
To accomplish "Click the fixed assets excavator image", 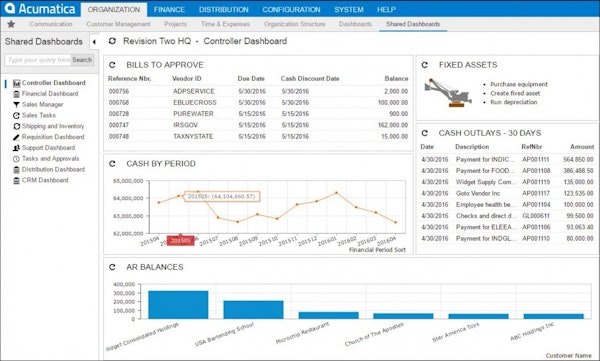I will click(448, 93).
